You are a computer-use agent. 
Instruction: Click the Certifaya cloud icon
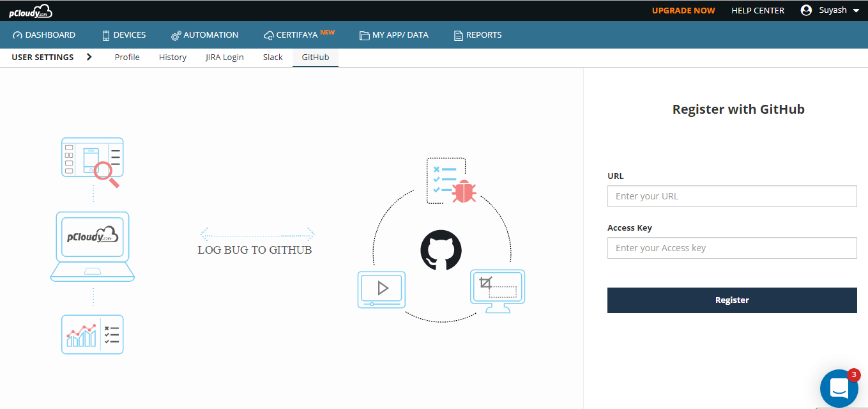click(269, 36)
